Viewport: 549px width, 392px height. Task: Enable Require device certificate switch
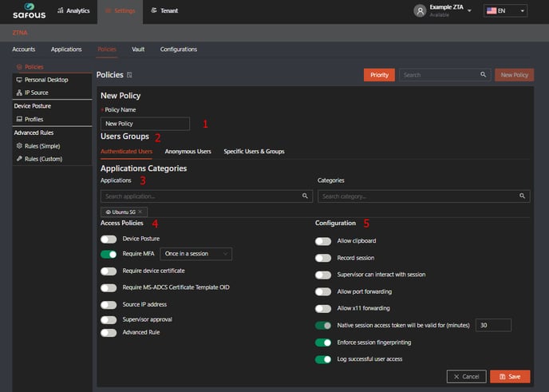tap(109, 271)
